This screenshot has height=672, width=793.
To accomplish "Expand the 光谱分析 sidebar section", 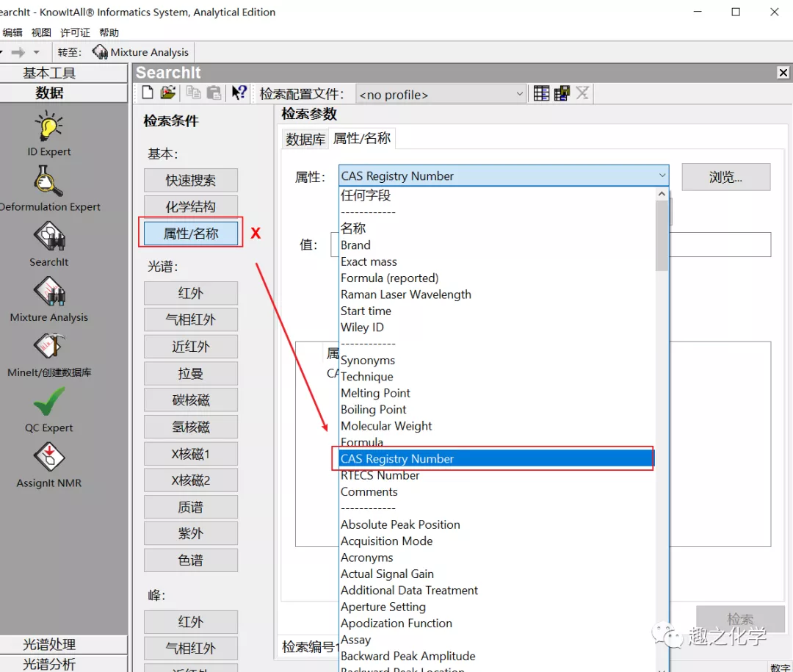I will point(63,663).
